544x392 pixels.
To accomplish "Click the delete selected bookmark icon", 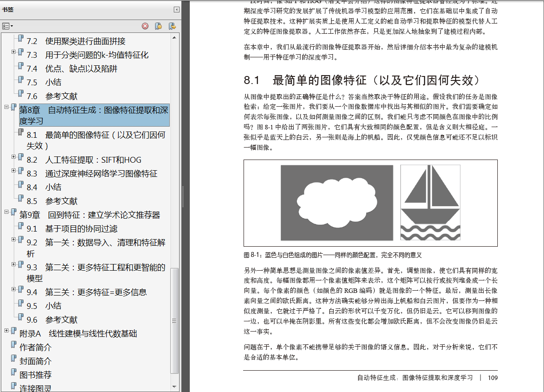I will coord(145,26).
